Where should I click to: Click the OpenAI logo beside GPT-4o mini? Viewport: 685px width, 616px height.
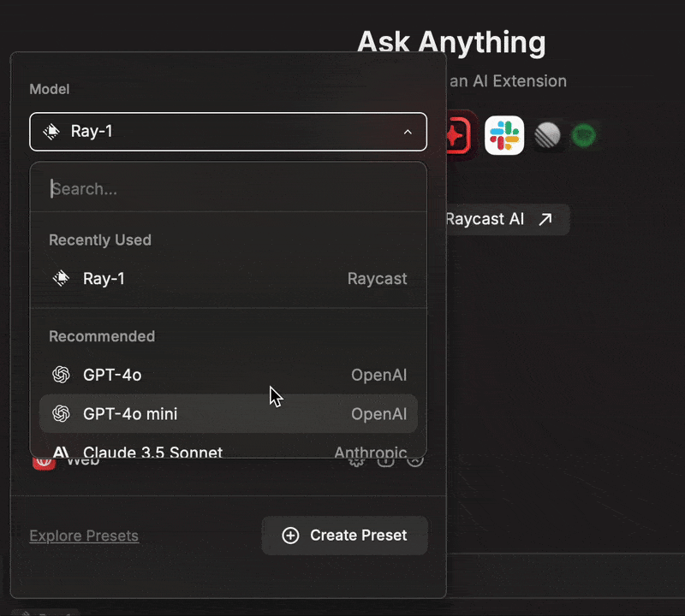pyautogui.click(x=61, y=414)
